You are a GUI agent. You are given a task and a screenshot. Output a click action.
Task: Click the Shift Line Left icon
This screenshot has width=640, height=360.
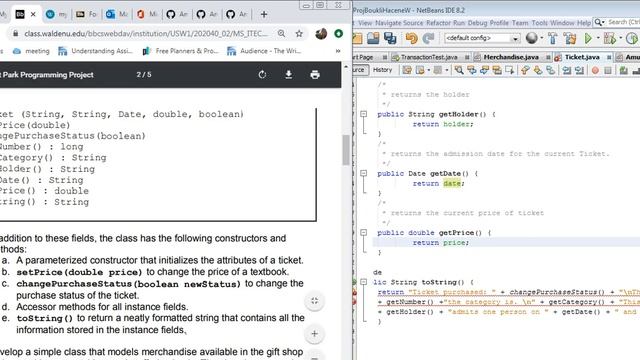[x=567, y=70]
